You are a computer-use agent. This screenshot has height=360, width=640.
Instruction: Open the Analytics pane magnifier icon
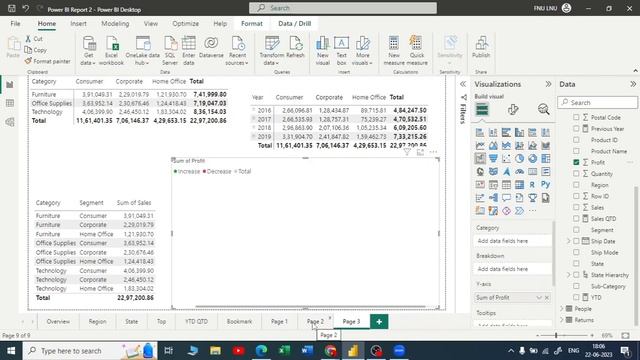tap(543, 109)
